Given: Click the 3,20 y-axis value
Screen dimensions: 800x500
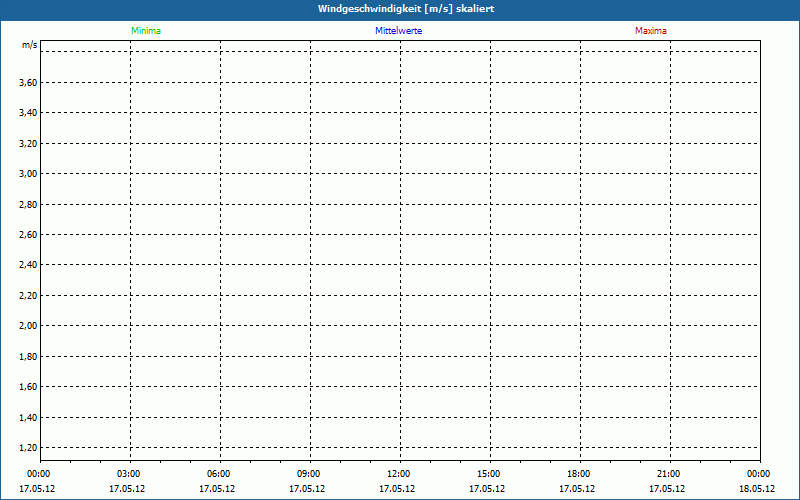Looking at the screenshot, I should 28,143.
